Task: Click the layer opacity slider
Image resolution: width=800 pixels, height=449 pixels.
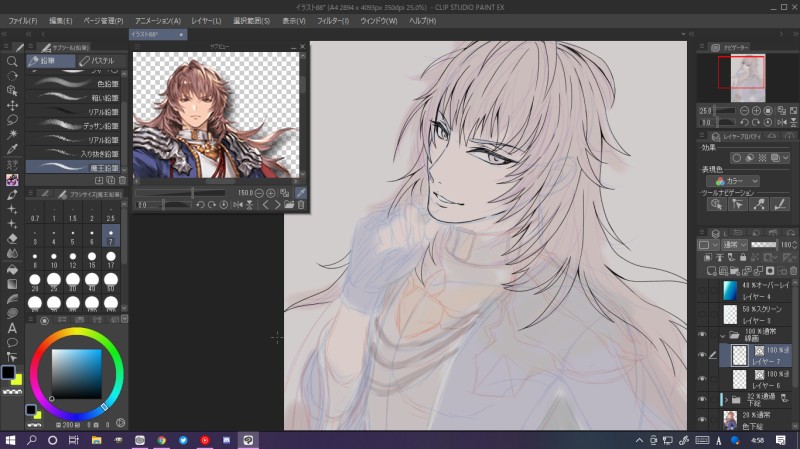Action: pos(764,245)
